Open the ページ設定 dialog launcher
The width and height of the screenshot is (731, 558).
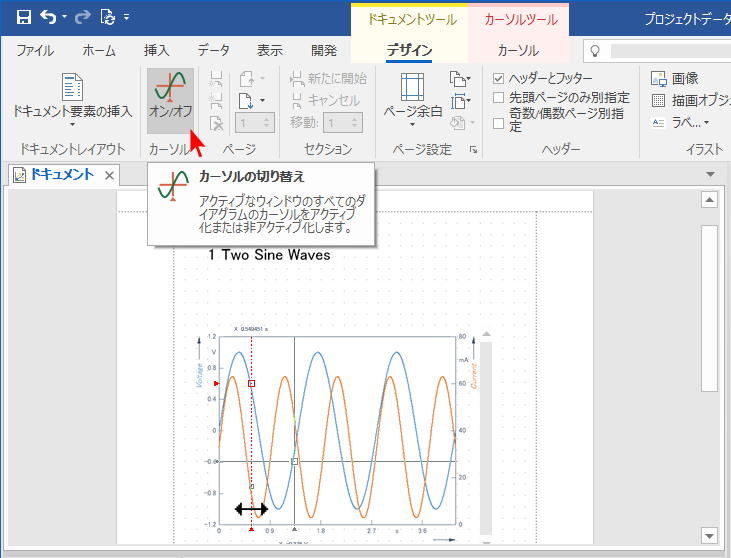click(474, 150)
